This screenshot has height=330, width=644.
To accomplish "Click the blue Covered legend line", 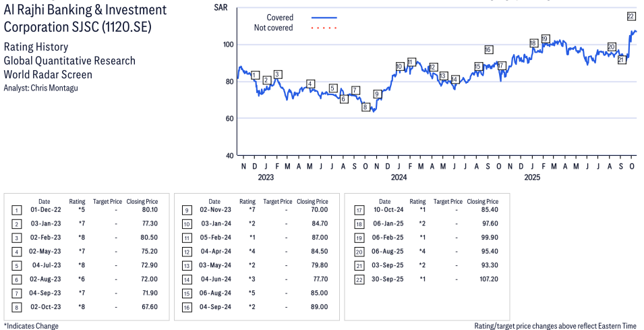I will (324, 18).
